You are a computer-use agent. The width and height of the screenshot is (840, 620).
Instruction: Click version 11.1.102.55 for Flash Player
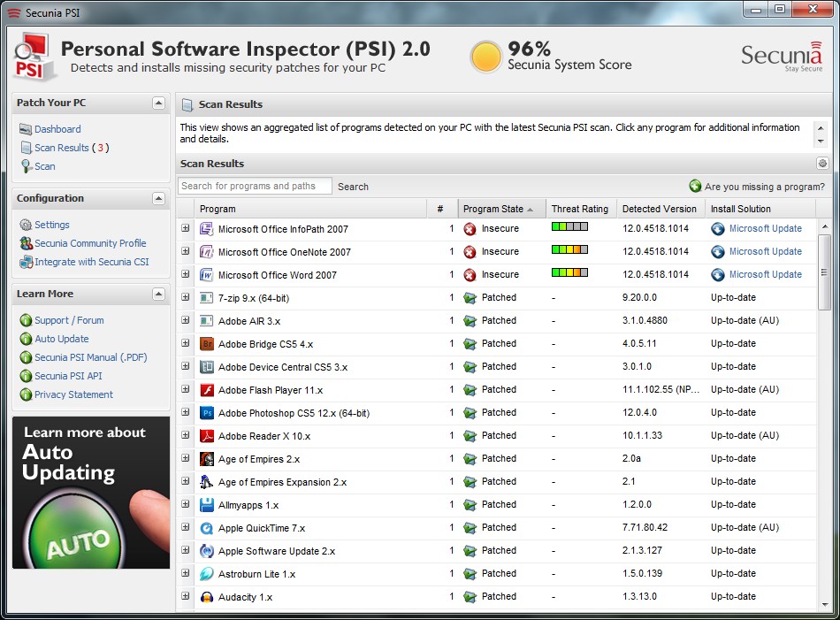(661, 389)
